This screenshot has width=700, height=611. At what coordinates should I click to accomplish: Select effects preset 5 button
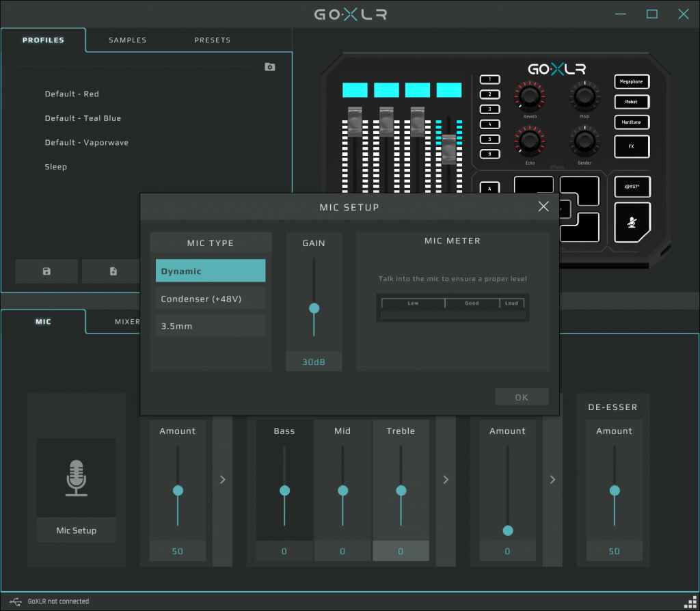tap(489, 139)
